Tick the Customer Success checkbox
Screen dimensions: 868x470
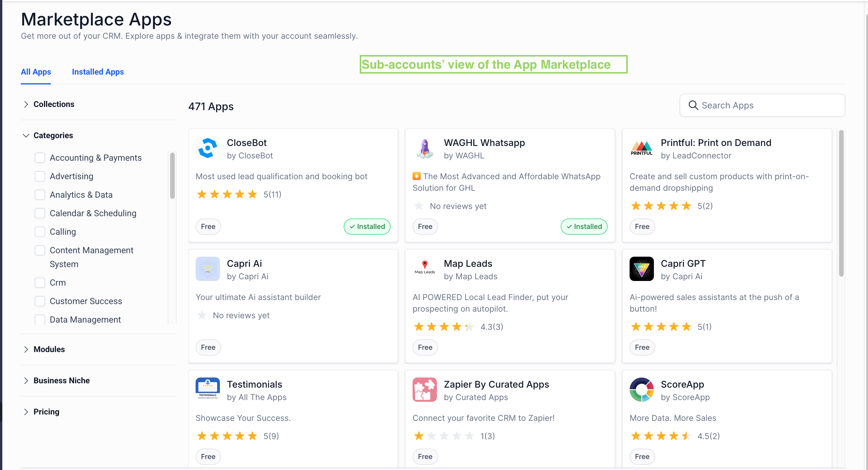[x=40, y=301]
